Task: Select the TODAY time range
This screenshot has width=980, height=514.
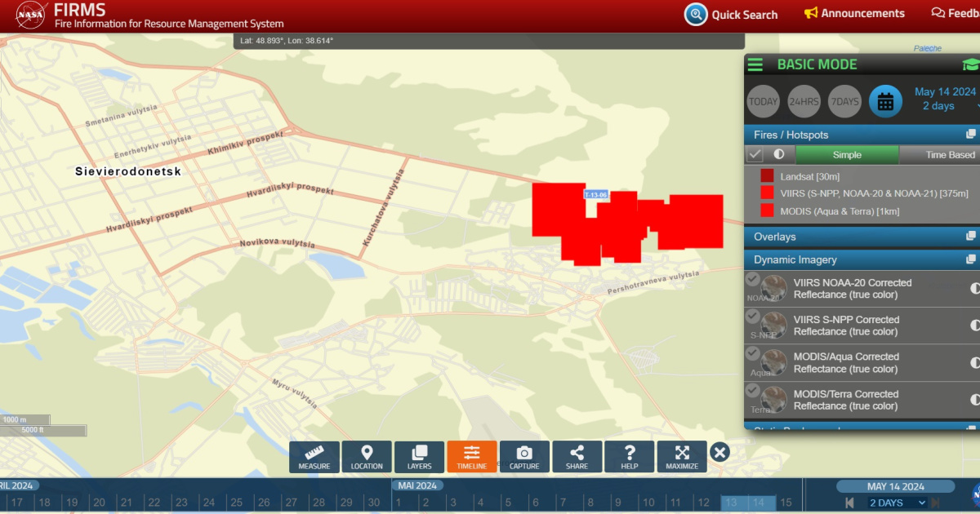Action: click(764, 102)
